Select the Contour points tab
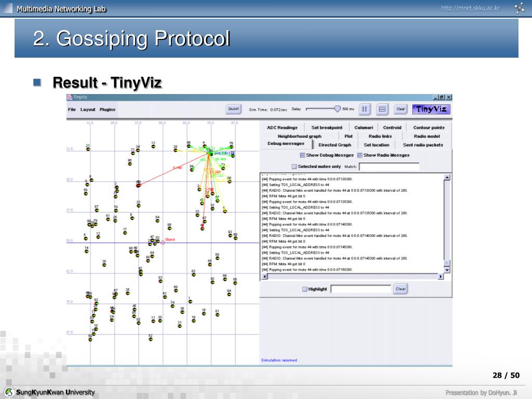The image size is (532, 399). coord(429,128)
